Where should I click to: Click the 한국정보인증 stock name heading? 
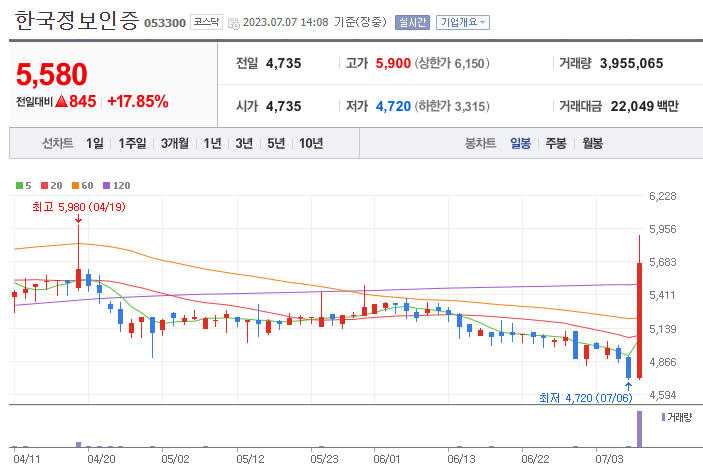[77, 21]
